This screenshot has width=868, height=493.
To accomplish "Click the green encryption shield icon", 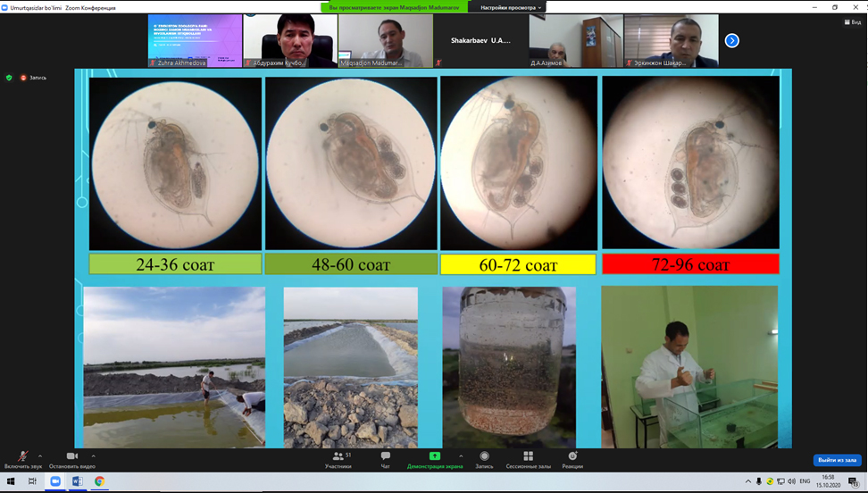I will click(x=10, y=78).
